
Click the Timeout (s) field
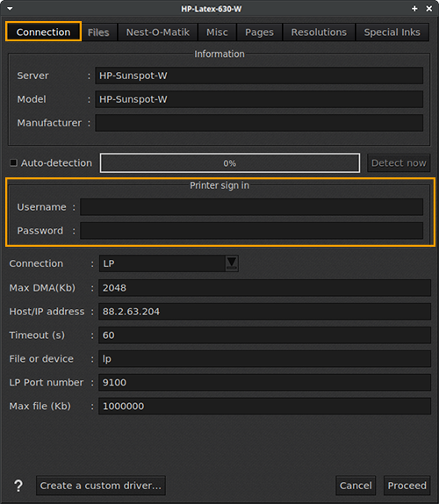coord(264,335)
